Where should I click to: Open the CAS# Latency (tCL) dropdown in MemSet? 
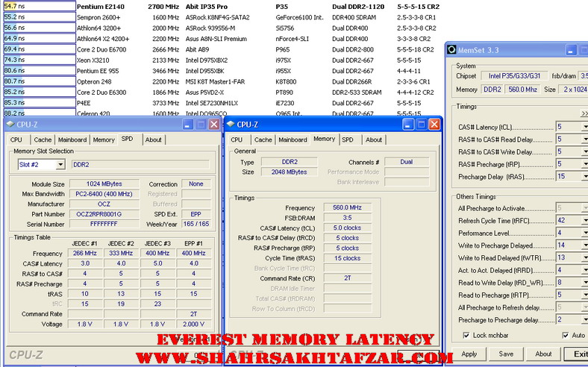pyautogui.click(x=584, y=127)
